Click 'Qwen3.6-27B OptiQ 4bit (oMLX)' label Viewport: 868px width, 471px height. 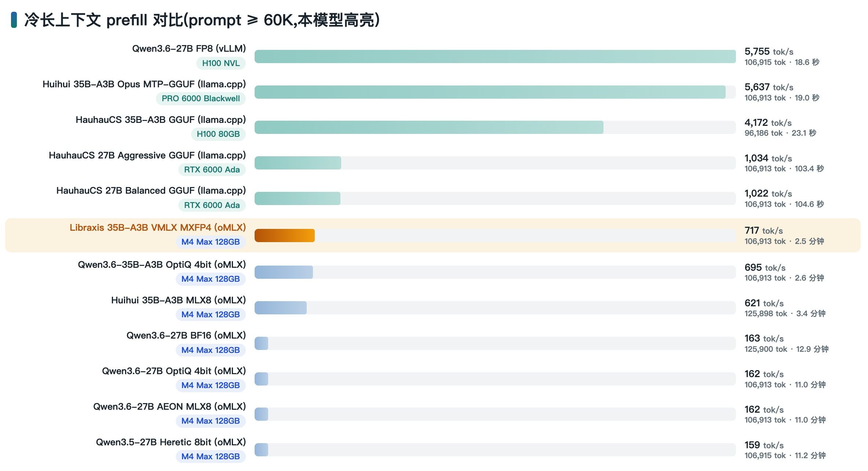[x=174, y=371]
